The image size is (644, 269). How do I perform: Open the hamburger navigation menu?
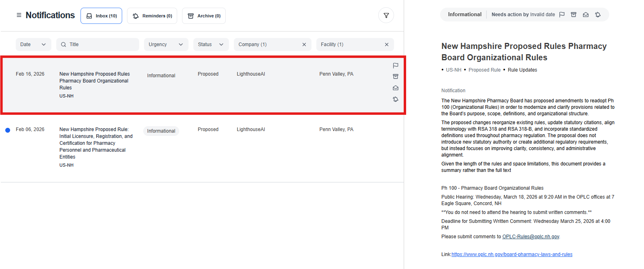pyautogui.click(x=19, y=15)
